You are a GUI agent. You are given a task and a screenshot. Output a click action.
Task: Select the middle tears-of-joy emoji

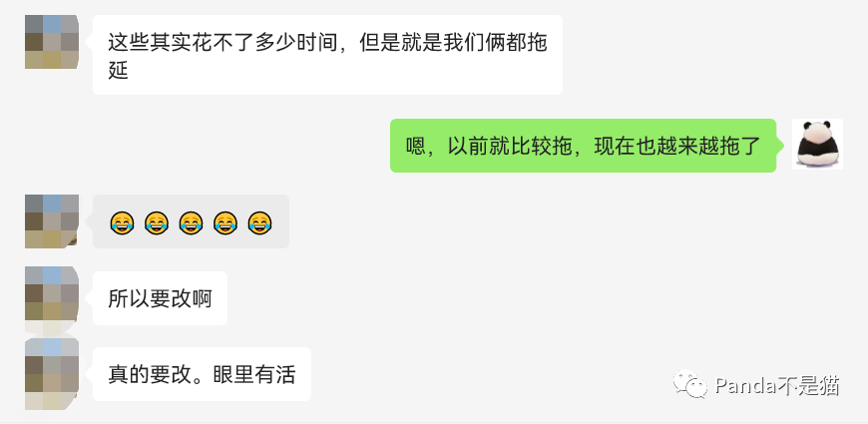click(x=191, y=222)
